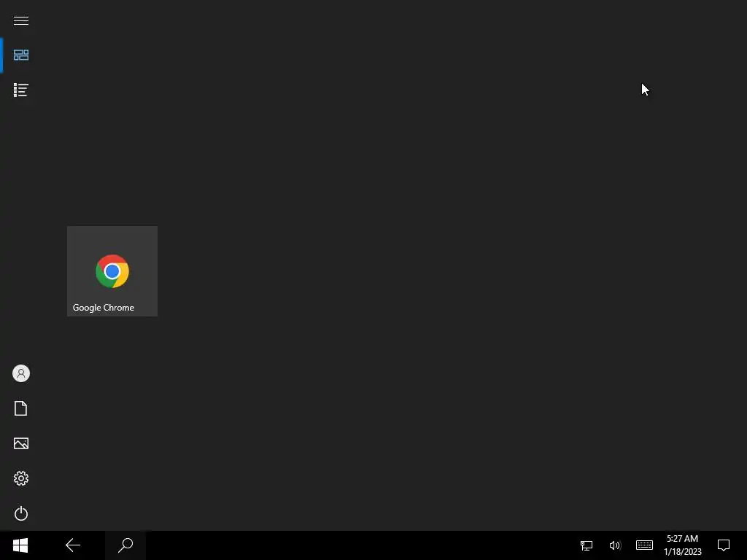The image size is (747, 560).
Task: Open the Power options menu
Action: point(21,513)
